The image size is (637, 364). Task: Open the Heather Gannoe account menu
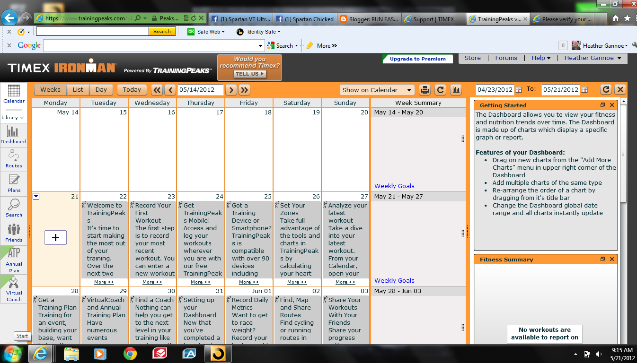tap(593, 58)
